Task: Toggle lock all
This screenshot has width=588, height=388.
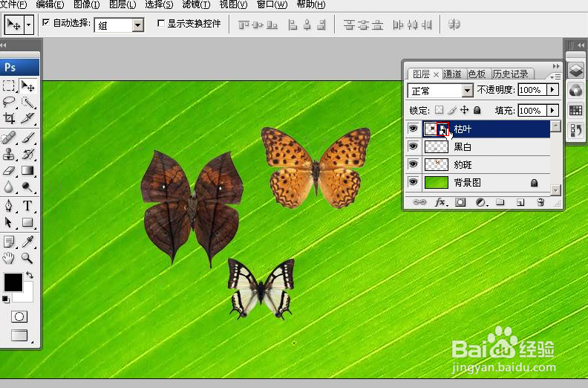Action: point(477,110)
